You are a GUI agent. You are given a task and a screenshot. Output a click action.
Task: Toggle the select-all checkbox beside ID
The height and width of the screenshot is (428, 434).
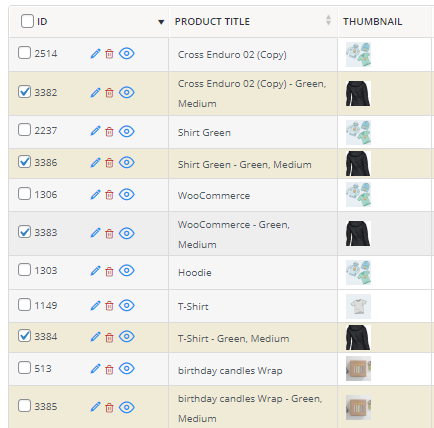pyautogui.click(x=27, y=21)
